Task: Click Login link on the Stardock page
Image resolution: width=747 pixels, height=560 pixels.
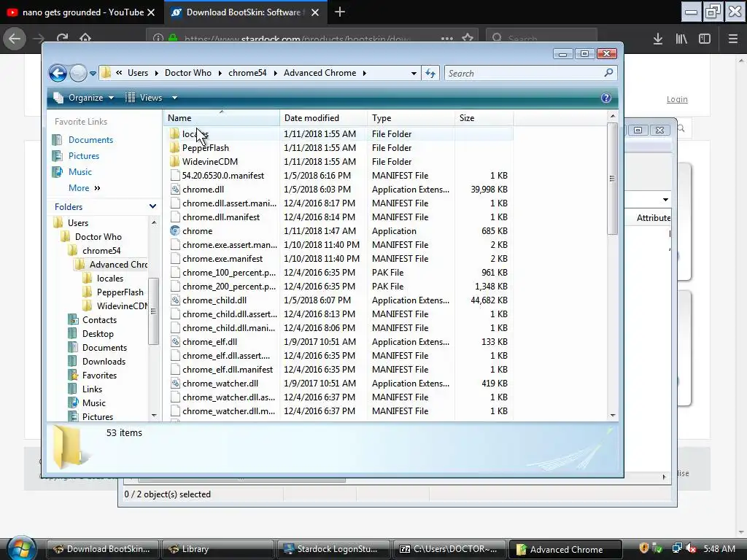Action: [677, 99]
